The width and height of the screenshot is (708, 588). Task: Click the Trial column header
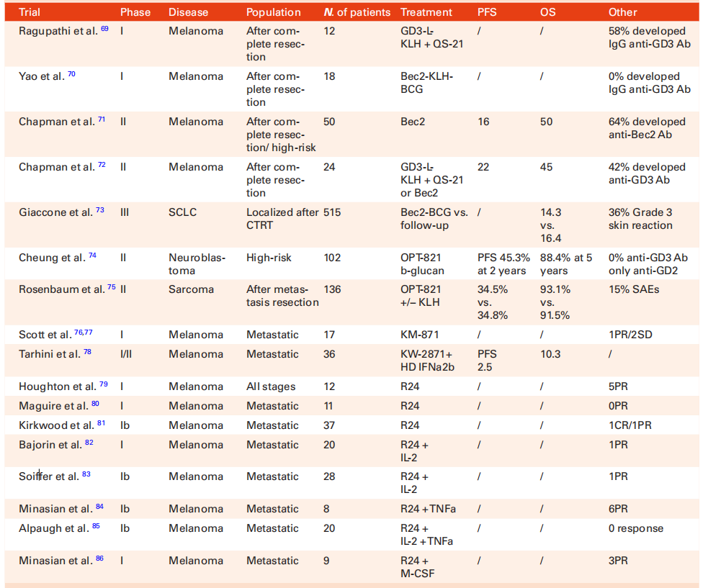coord(29,12)
